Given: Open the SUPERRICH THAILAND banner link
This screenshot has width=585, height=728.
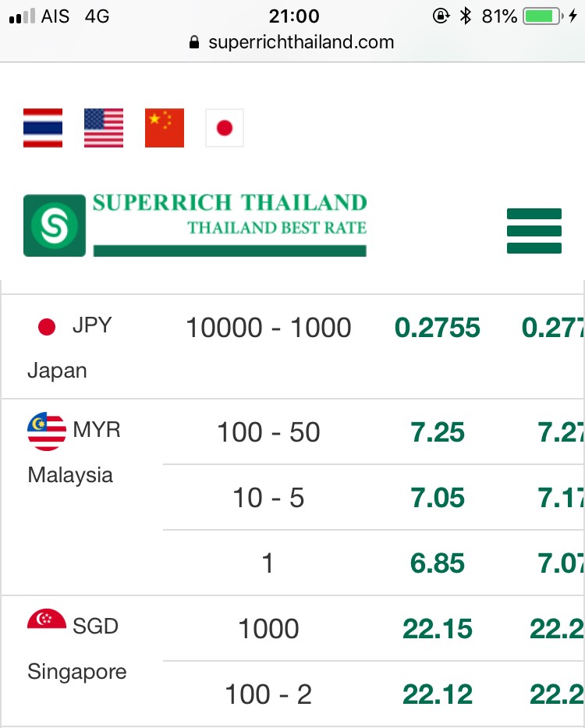Looking at the screenshot, I should coord(230,224).
